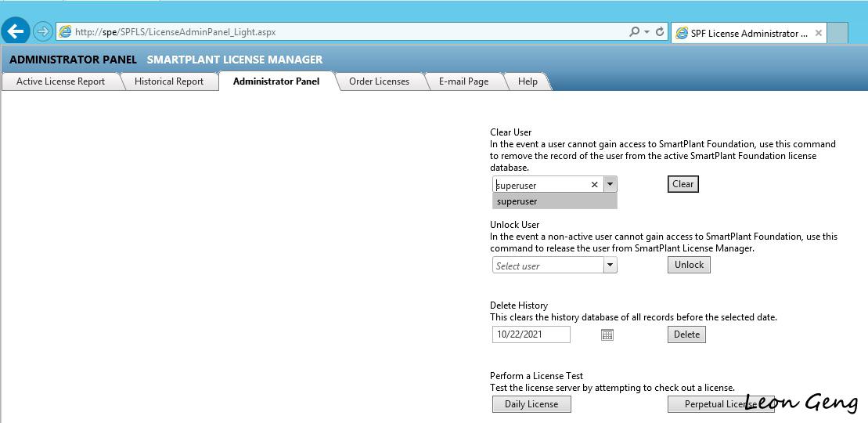Expand the Clear User dropdown arrow
Image resolution: width=868 pixels, height=423 pixels.
[610, 185]
